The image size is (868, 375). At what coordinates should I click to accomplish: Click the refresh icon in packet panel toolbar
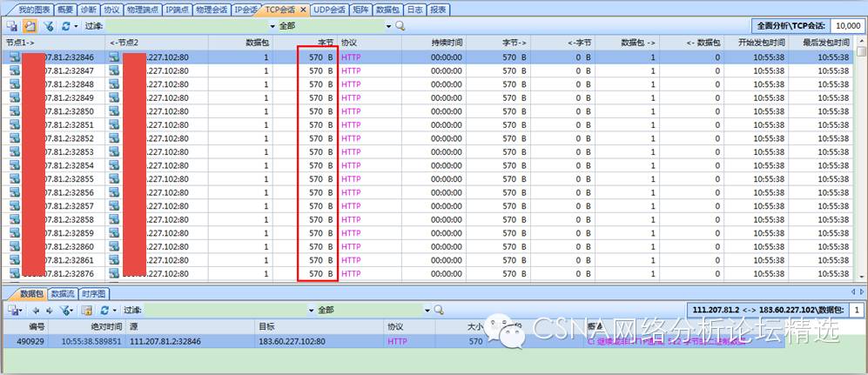(x=104, y=310)
